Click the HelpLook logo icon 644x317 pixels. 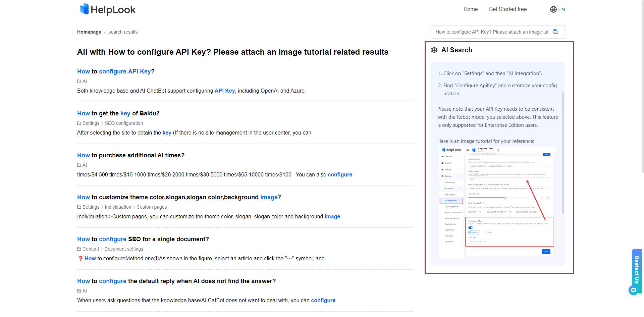pyautogui.click(x=84, y=9)
